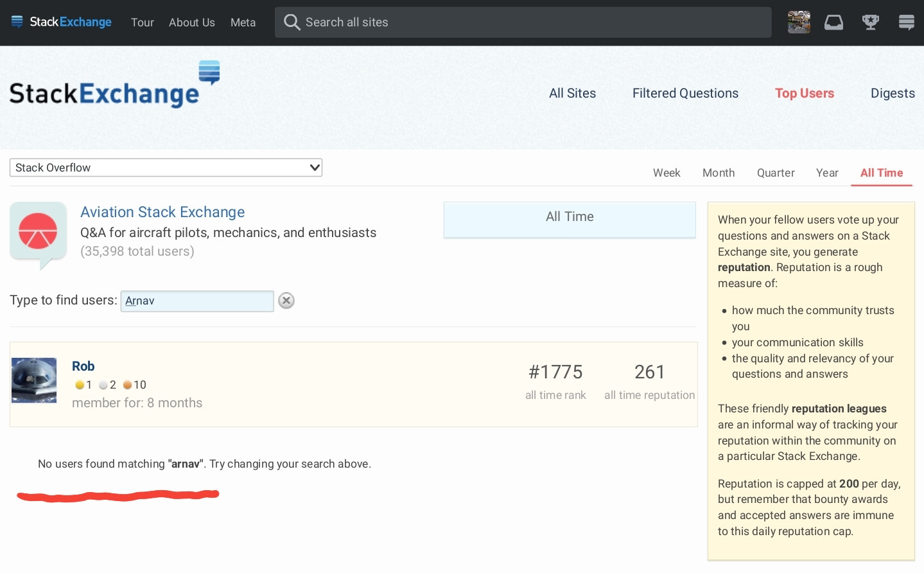Click the Type to find users label
924x573 pixels.
click(x=64, y=300)
